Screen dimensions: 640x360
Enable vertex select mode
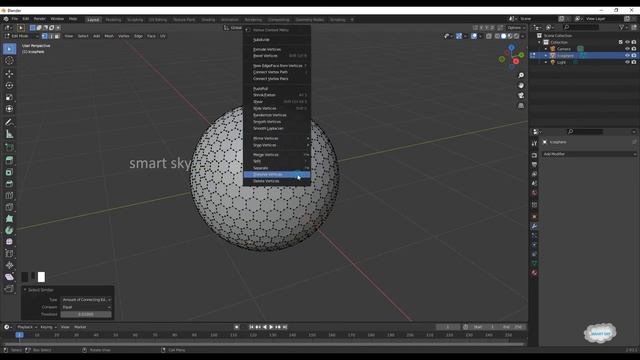(44, 36)
